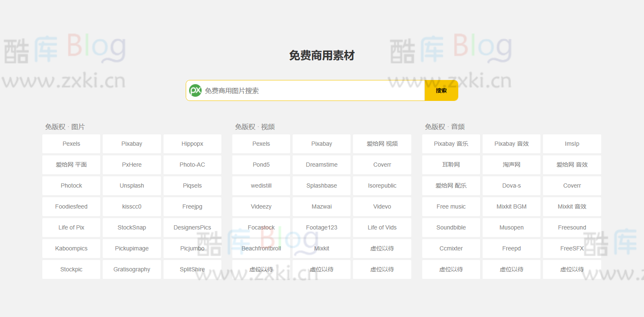The width and height of the screenshot is (644, 317).
Task: Open the Kaboompics image site
Action: pyautogui.click(x=71, y=248)
